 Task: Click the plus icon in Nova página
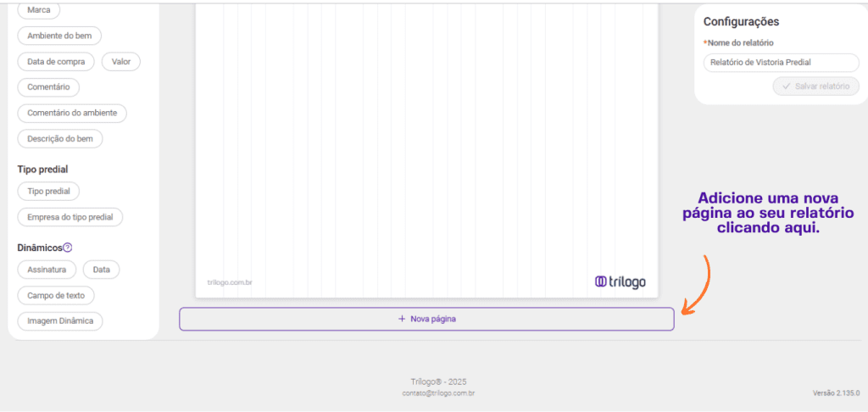[402, 319]
